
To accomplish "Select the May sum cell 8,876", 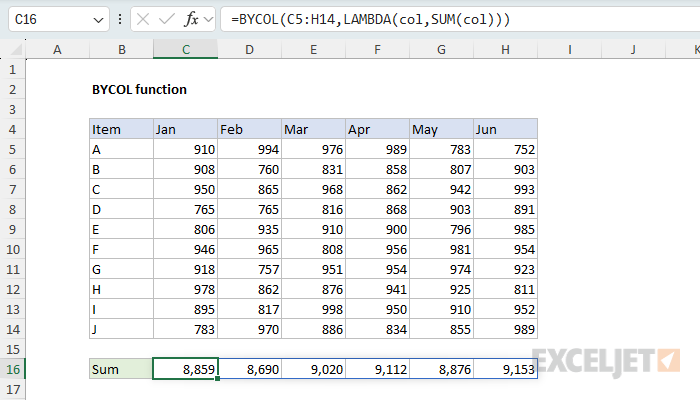I will (x=442, y=370).
